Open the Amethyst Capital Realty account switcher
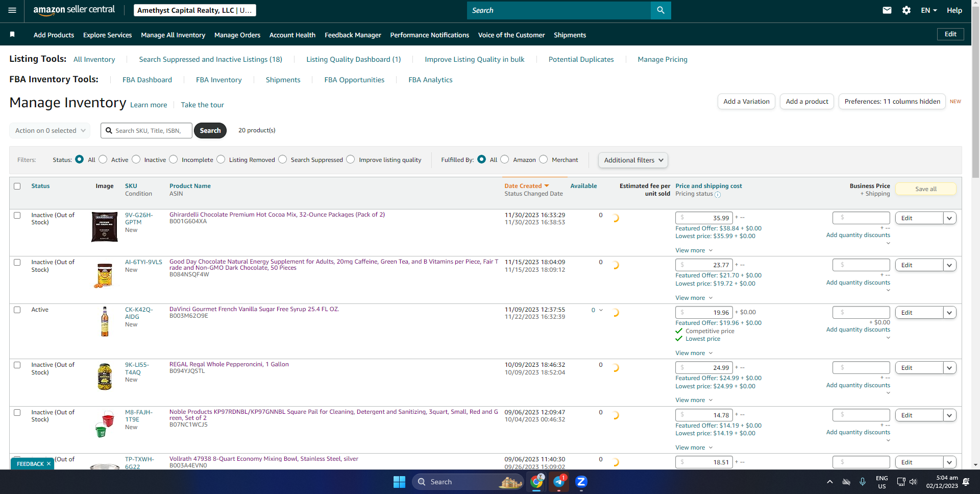This screenshot has width=980, height=494. (x=195, y=10)
